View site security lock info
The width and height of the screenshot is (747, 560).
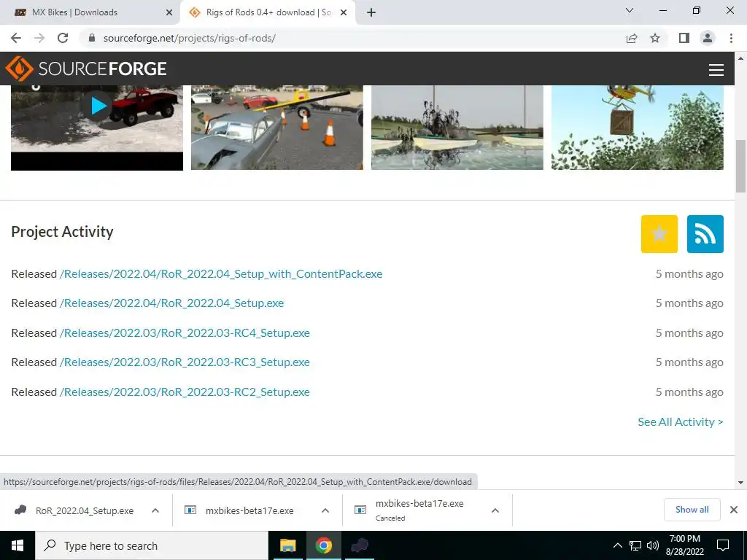pos(92,38)
